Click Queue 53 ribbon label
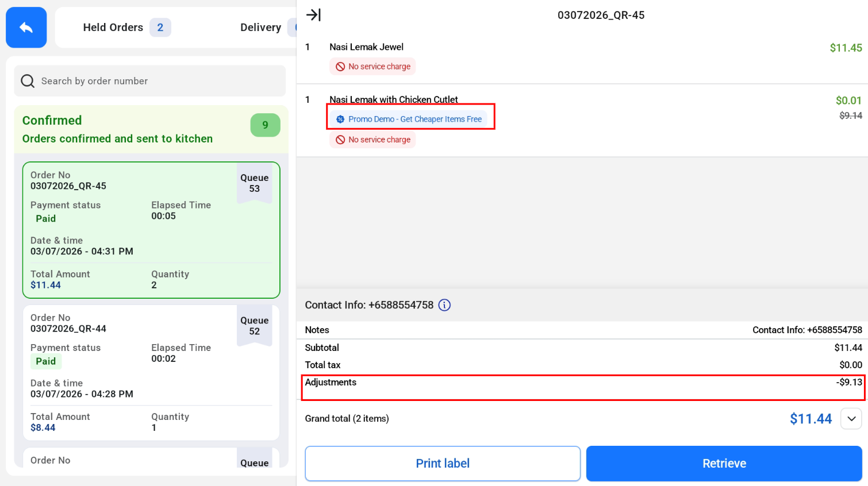The height and width of the screenshot is (486, 868). point(255,183)
